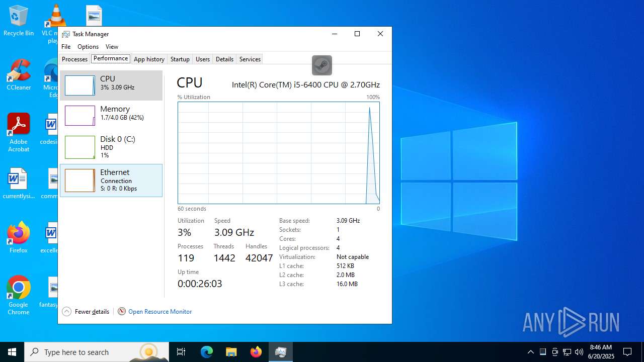Click the Processes count 119

(186, 258)
